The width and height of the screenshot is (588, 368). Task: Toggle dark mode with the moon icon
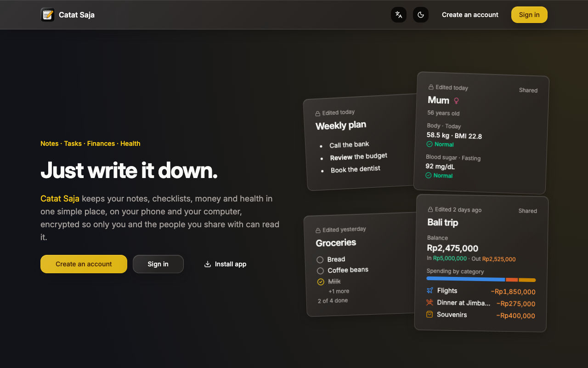click(x=421, y=15)
